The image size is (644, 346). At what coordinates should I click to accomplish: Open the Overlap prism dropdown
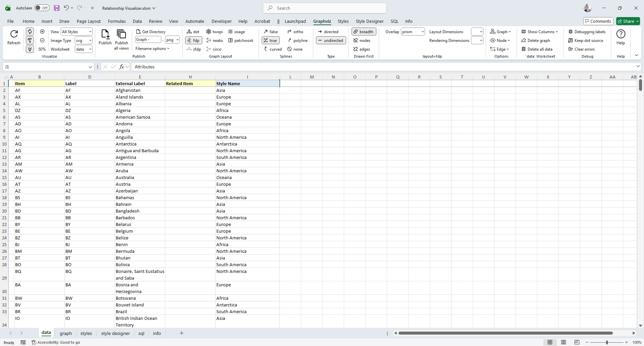[x=422, y=32]
